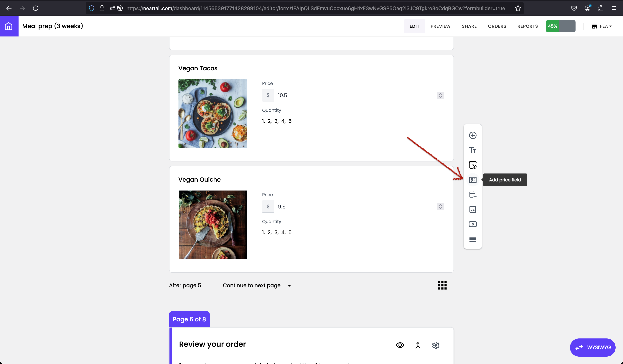Open Review your order settings gear
This screenshot has width=623, height=364.
click(435, 345)
